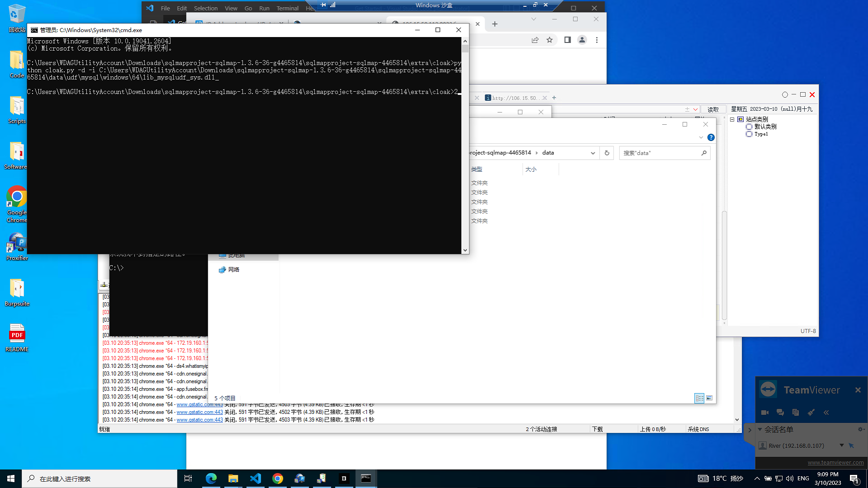Open Explorer help question mark icon
Image resolution: width=868 pixels, height=488 pixels.
(711, 137)
